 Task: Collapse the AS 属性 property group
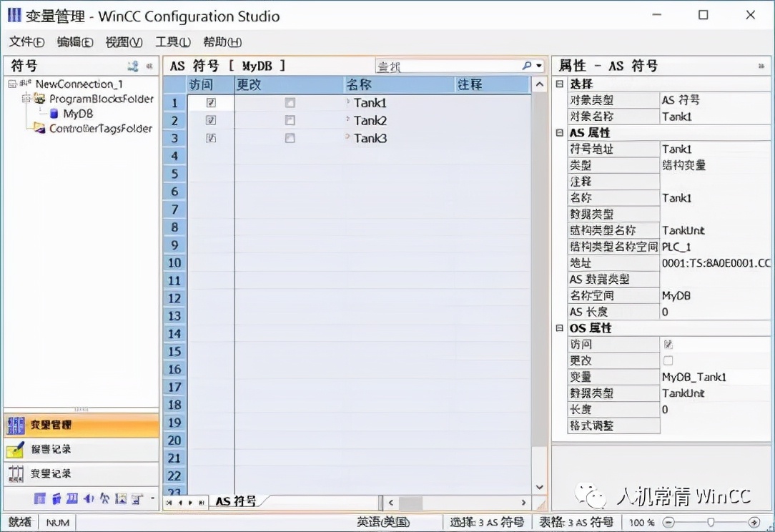(558, 132)
